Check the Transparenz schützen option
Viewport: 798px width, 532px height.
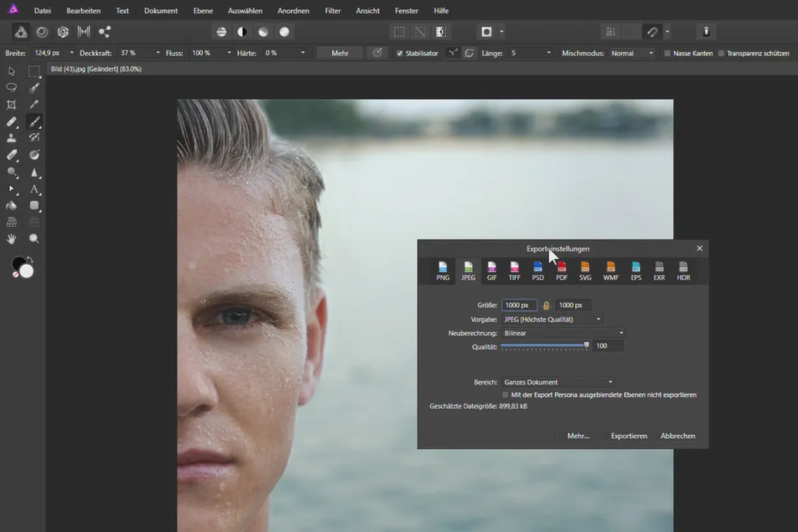pyautogui.click(x=722, y=53)
